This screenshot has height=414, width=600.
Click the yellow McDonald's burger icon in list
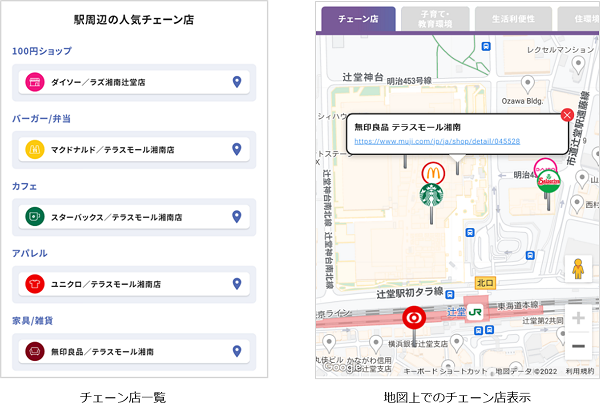tap(35, 150)
